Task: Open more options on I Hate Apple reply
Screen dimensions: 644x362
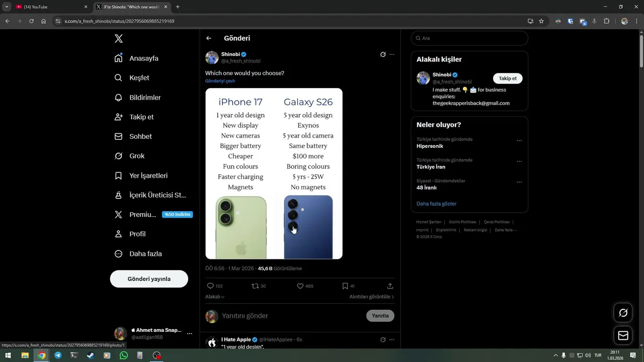Action: 392,339
